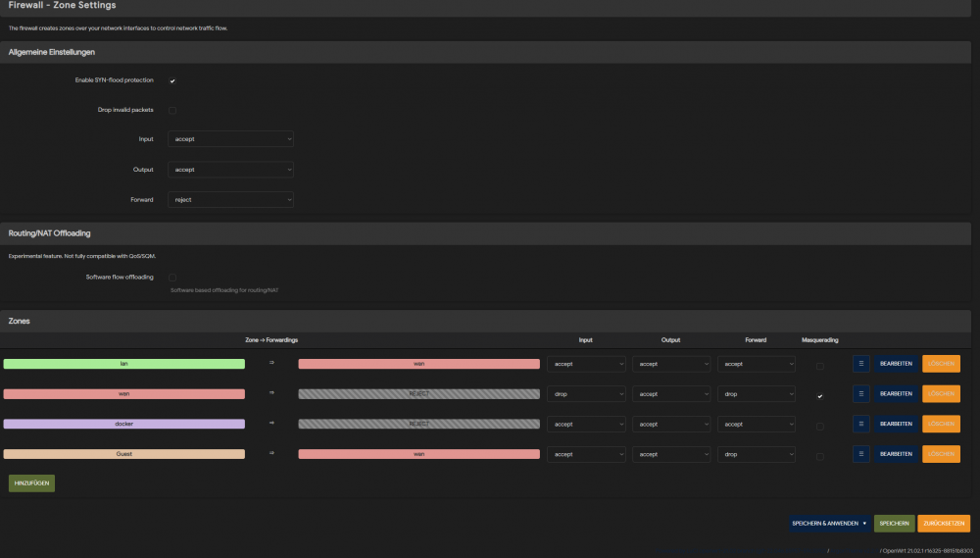Enable Software flow offloading checkbox
980x558 pixels.
172,278
